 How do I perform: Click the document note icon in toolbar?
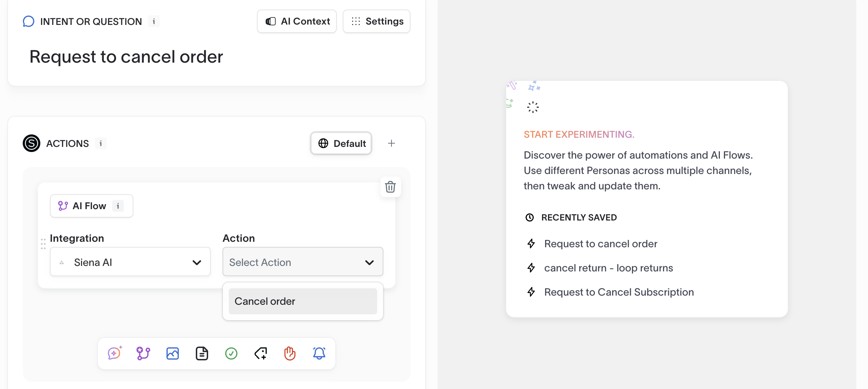pos(202,353)
